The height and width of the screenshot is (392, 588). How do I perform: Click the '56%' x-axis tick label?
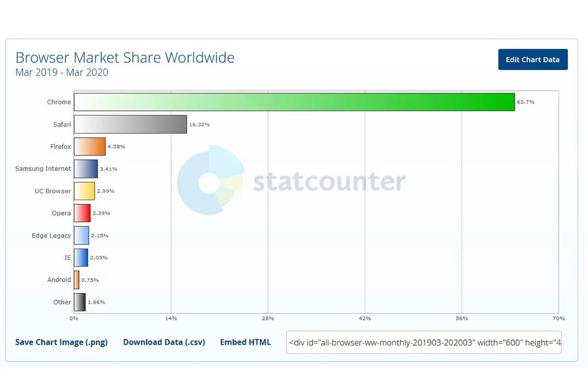462,318
